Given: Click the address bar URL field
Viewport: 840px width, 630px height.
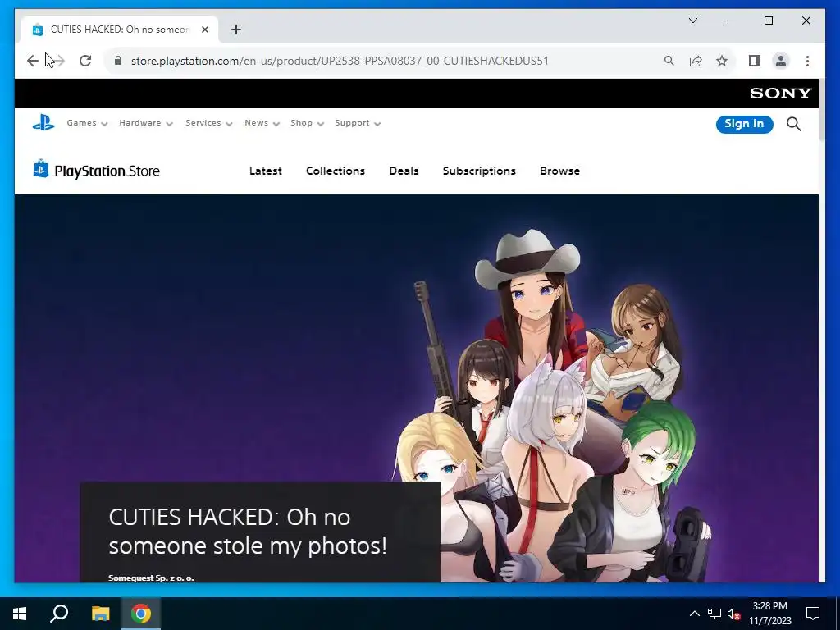Looking at the screenshot, I should pos(340,61).
